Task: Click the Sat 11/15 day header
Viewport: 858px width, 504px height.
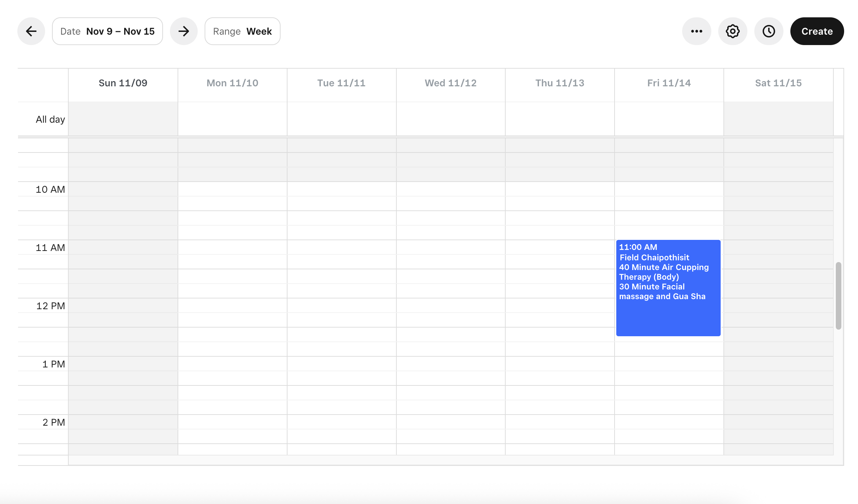Action: pos(778,83)
